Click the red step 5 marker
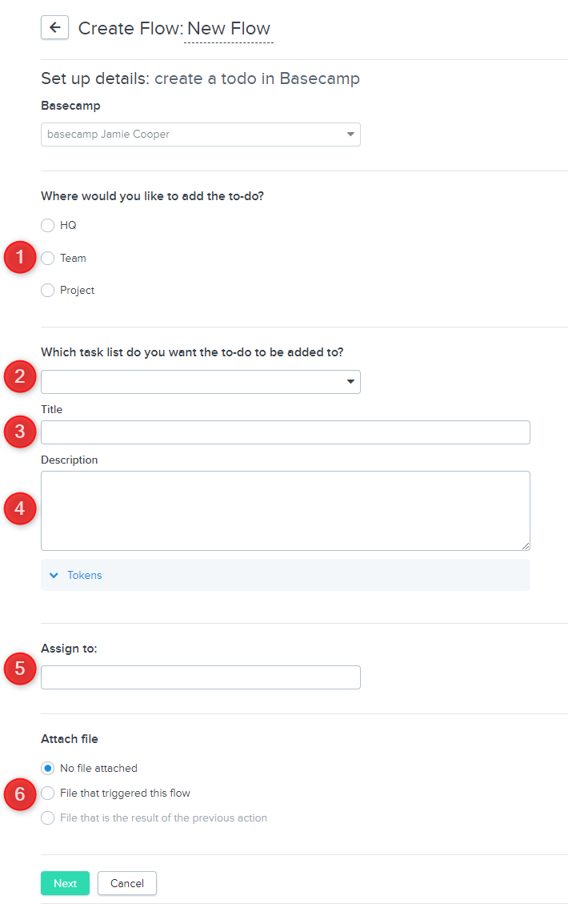Viewport: 568px width, 924px height. click(x=20, y=669)
